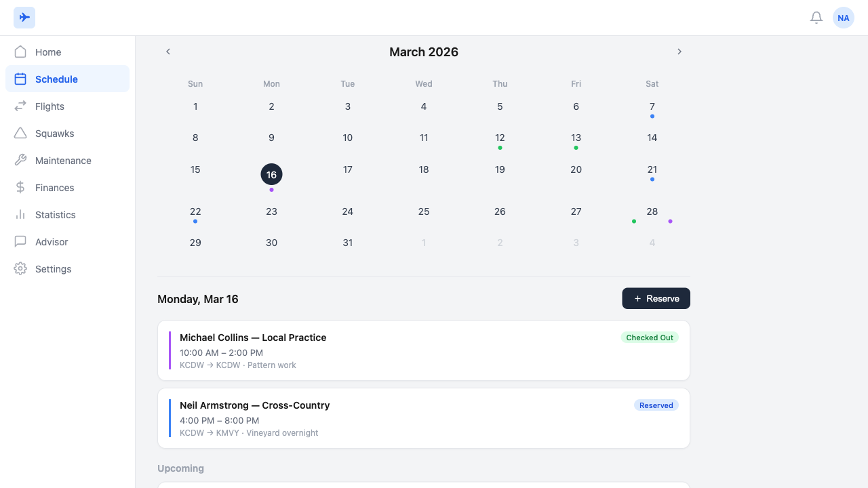Open the NA profile avatar
The height and width of the screenshot is (488, 868).
click(843, 18)
